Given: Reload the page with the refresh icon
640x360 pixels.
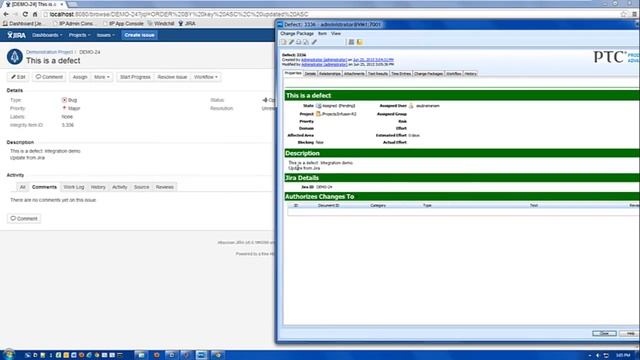Looking at the screenshot, I should click(25, 14).
